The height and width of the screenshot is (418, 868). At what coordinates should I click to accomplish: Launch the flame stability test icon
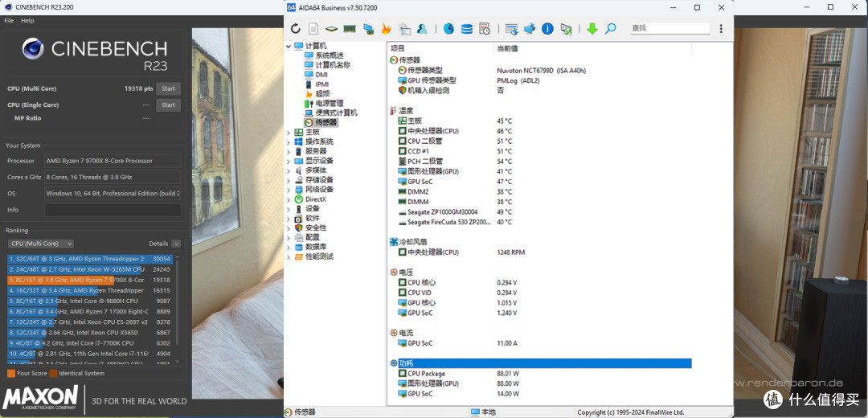coord(387,29)
